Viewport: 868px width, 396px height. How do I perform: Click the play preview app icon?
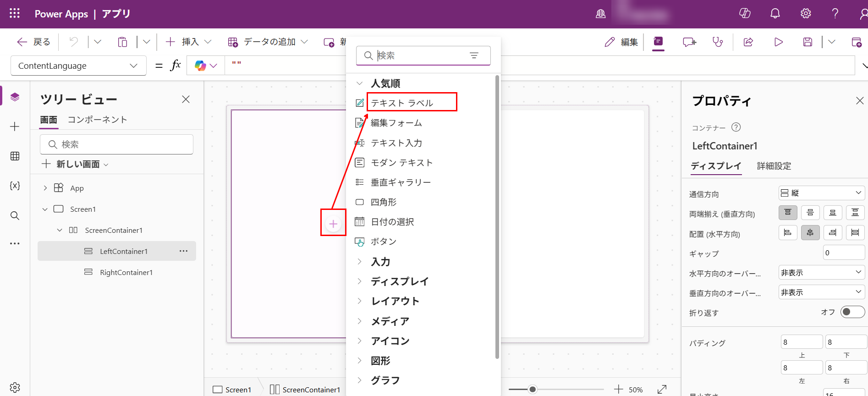[x=778, y=42]
